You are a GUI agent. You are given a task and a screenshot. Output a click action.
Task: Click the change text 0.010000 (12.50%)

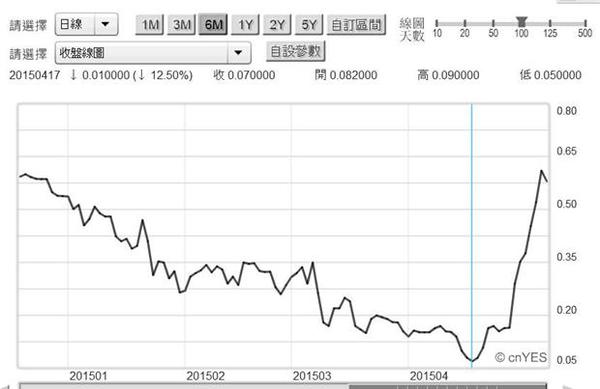(131, 75)
